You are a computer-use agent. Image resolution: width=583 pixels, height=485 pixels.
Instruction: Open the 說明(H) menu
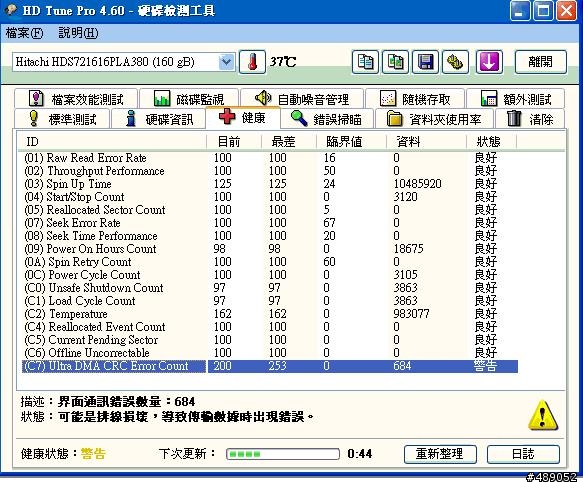(x=78, y=33)
